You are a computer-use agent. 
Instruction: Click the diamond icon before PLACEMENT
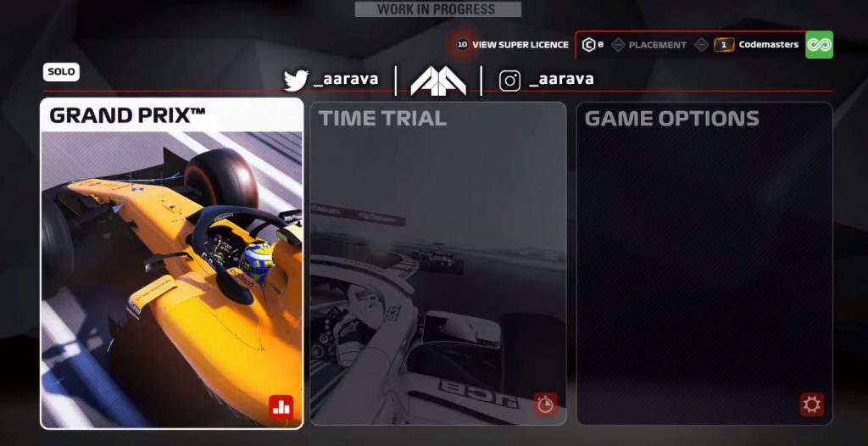click(618, 45)
